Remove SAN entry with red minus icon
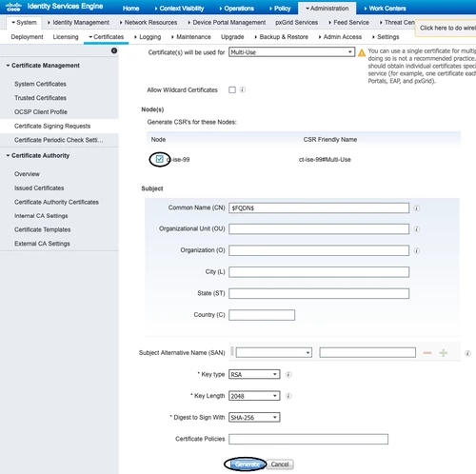476x474 pixels. [427, 352]
